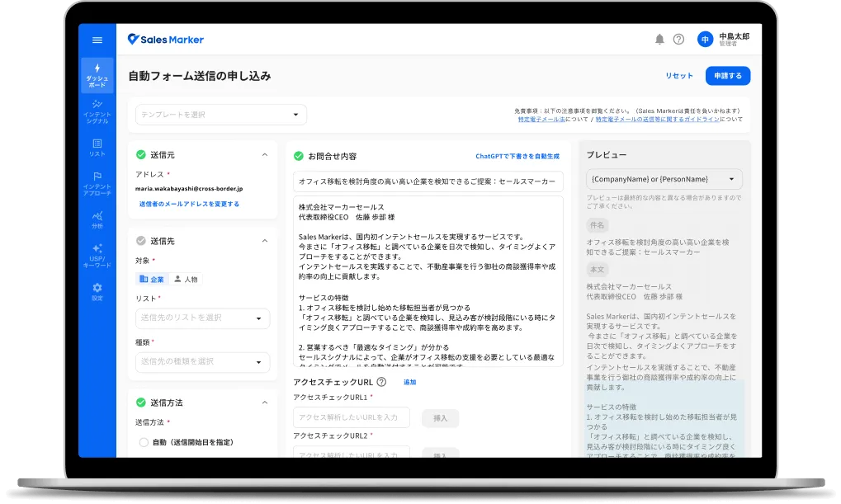Click the 送信先 gray check icon
The width and height of the screenshot is (841, 504).
coord(140,241)
